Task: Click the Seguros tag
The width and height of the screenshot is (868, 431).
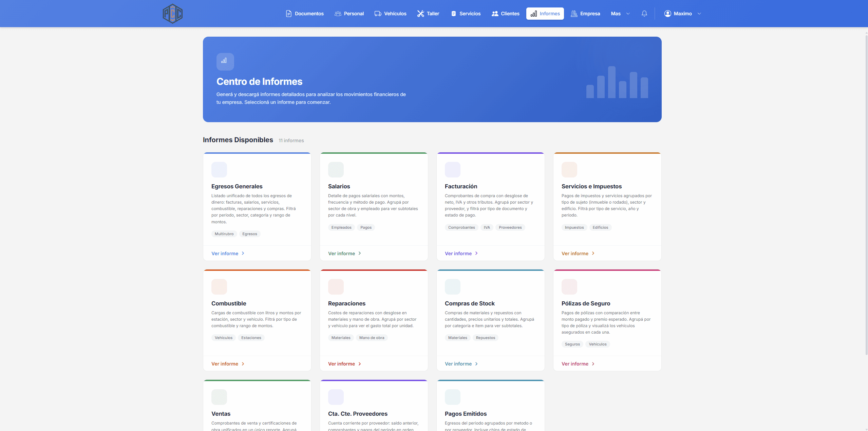Action: pos(572,344)
